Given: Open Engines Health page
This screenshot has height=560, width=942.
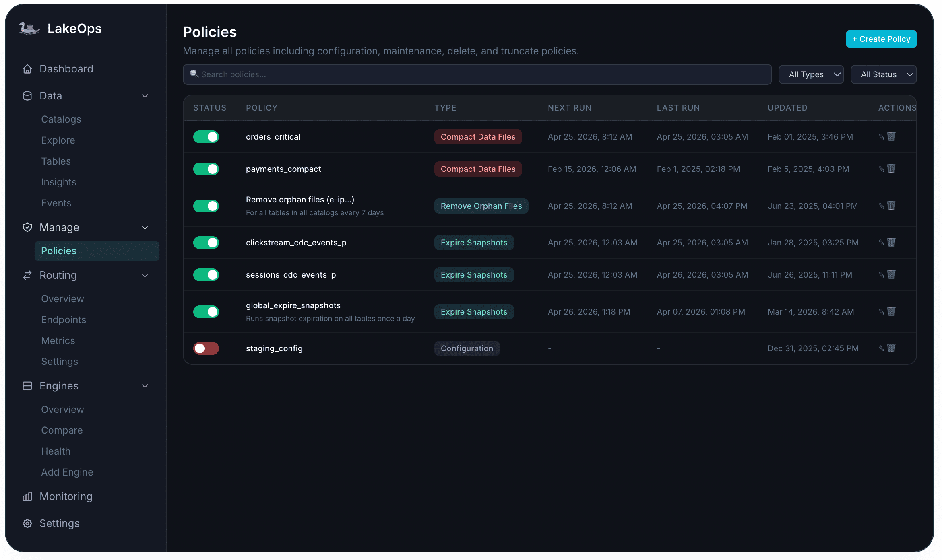Looking at the screenshot, I should click(56, 451).
